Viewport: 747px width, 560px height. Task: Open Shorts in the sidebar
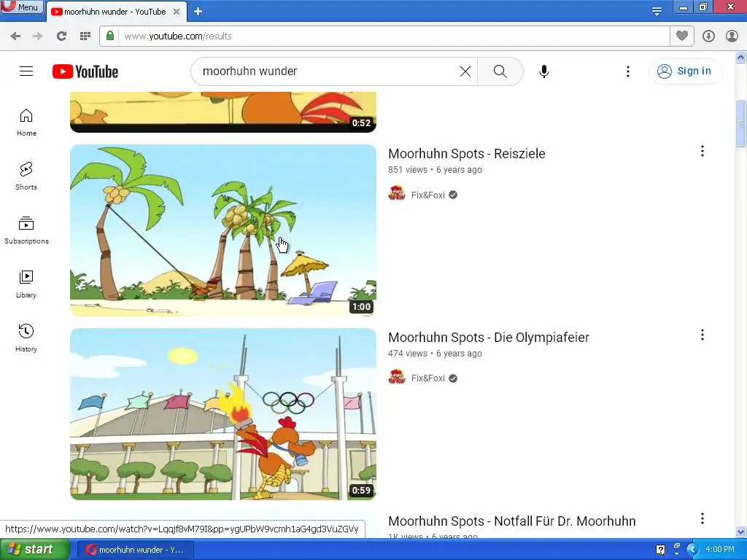pos(26,176)
